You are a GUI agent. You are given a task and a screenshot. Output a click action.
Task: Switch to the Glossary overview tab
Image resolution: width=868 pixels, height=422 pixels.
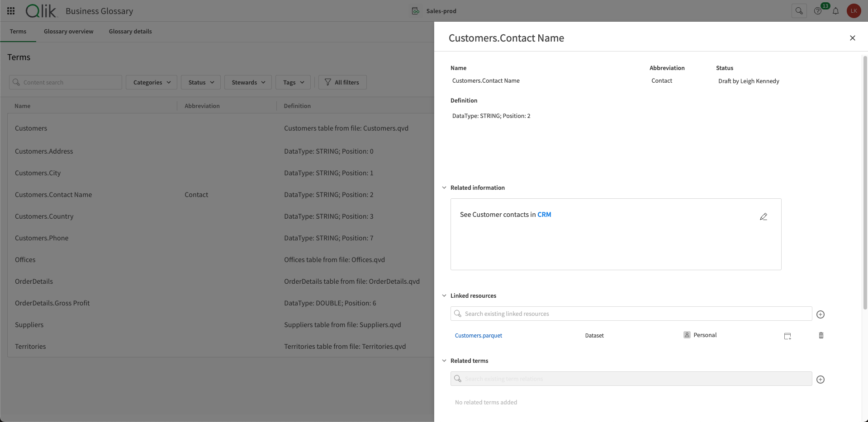(69, 31)
